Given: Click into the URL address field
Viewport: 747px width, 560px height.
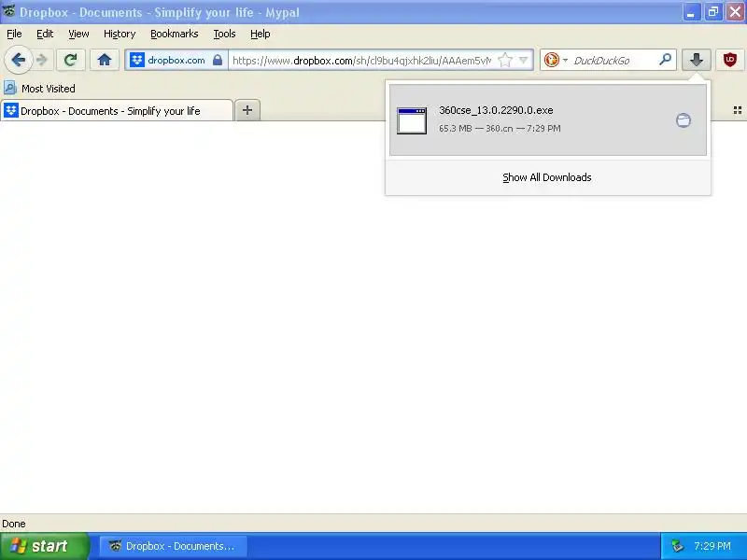Looking at the screenshot, I should pos(362,61).
